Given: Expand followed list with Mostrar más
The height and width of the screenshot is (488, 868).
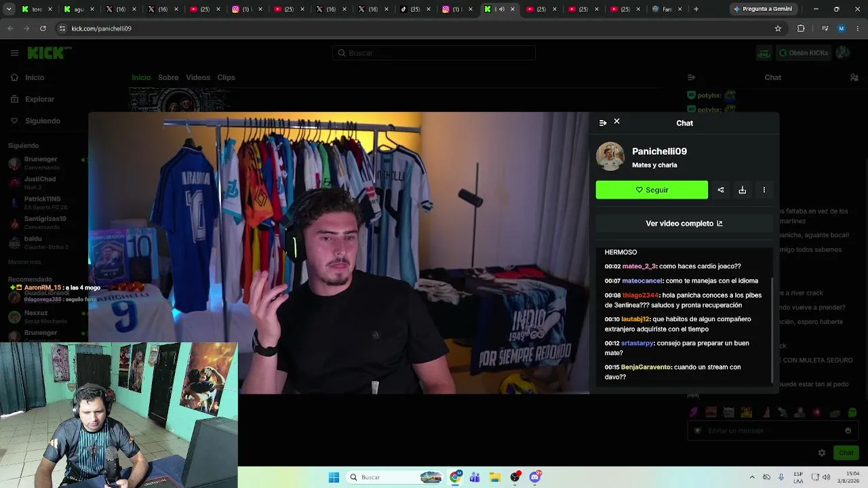Looking at the screenshot, I should [x=24, y=262].
